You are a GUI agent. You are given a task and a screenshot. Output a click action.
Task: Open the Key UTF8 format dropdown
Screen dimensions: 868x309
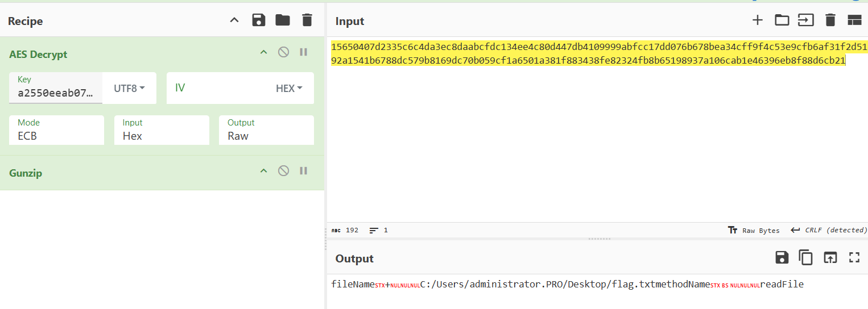coord(130,88)
